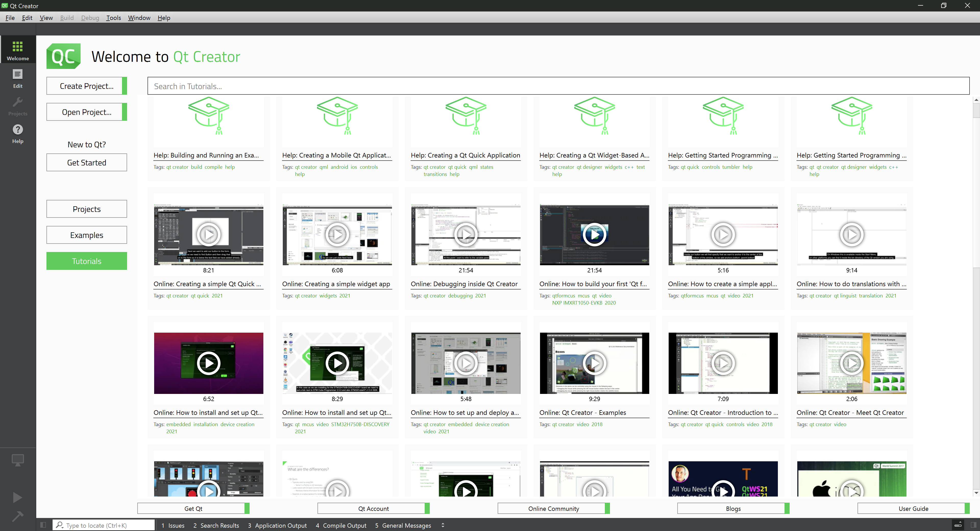The height and width of the screenshot is (531, 980).
Task: Click the scrollbar down arrow
Action: 976,493
